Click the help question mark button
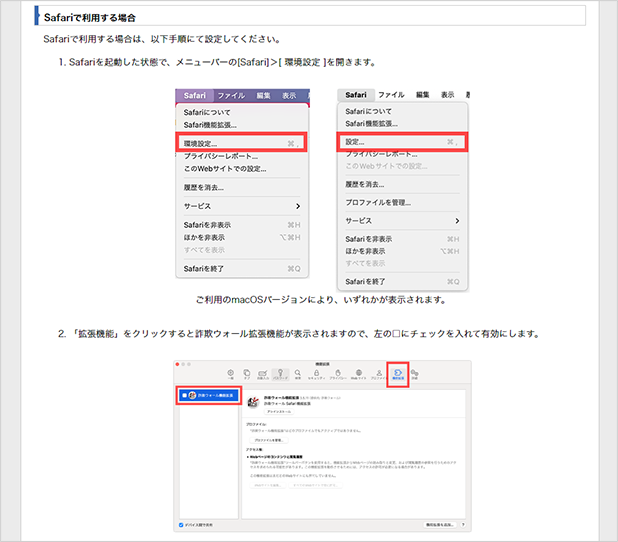Screen dimensions: 618x542 coord(463,523)
